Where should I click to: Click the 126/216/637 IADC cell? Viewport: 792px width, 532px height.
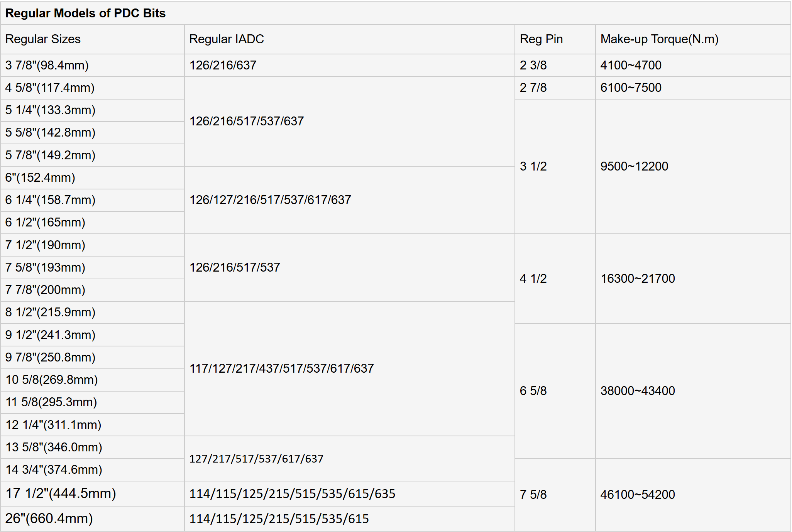223,65
